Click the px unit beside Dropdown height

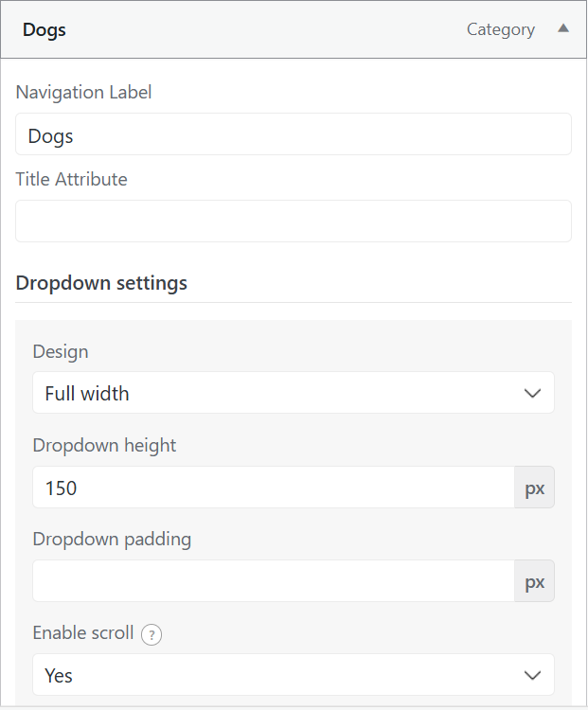(x=535, y=488)
